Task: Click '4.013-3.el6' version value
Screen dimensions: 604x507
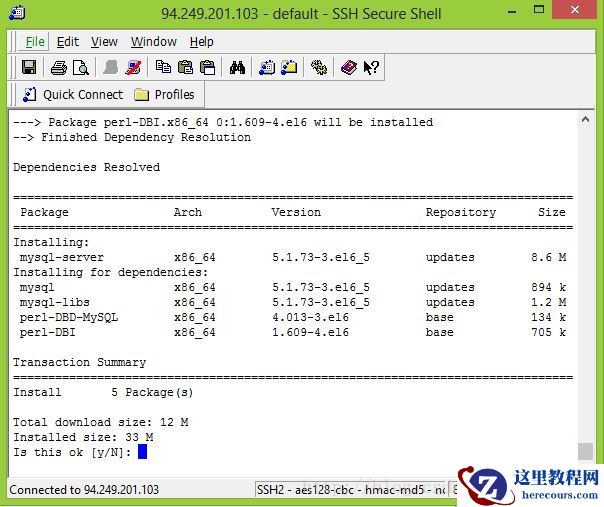Action: click(310, 317)
